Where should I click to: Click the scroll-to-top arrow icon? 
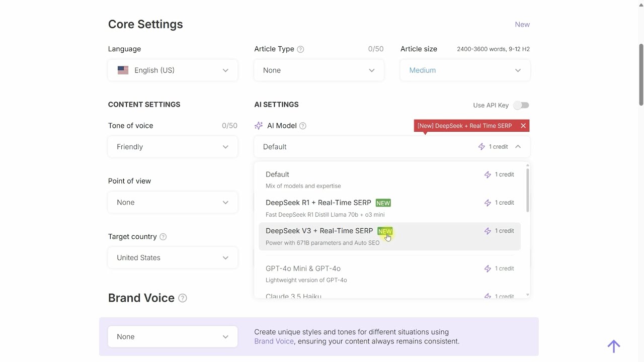[613, 346]
